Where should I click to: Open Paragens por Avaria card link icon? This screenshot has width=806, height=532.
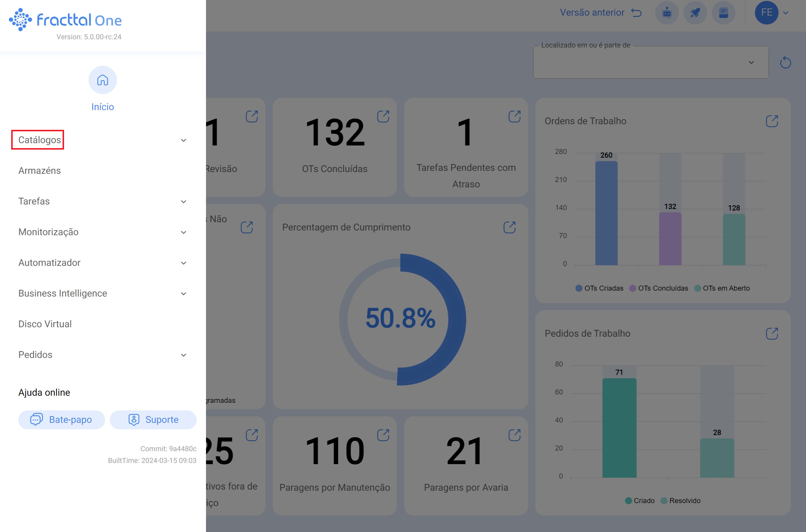pos(514,435)
